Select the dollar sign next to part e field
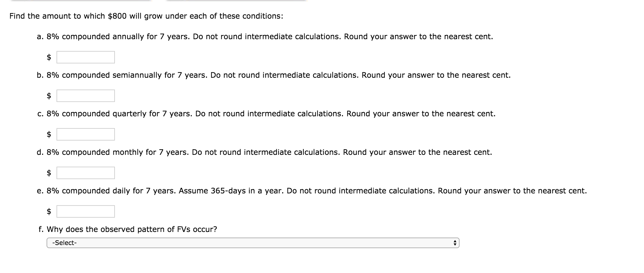 pos(49,212)
